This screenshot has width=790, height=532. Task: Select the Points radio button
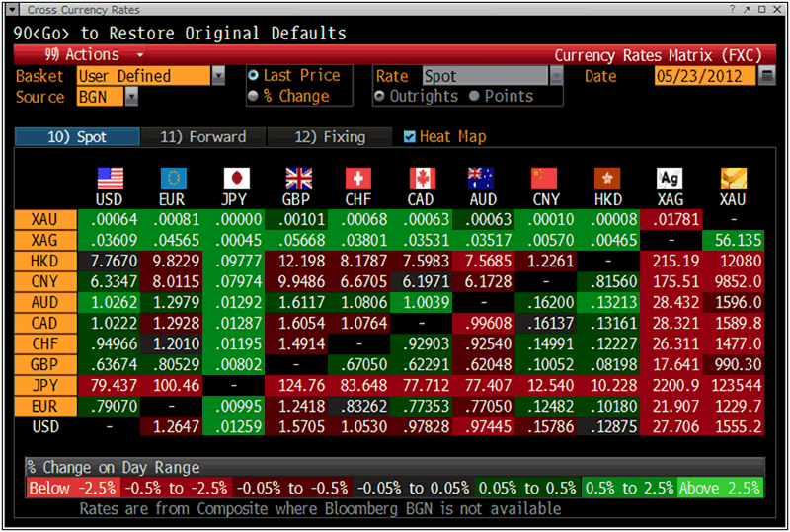tap(474, 96)
